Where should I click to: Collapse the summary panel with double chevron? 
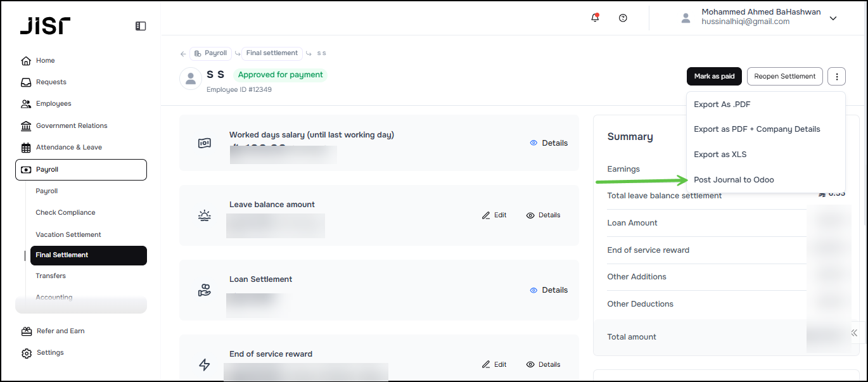[x=855, y=333]
